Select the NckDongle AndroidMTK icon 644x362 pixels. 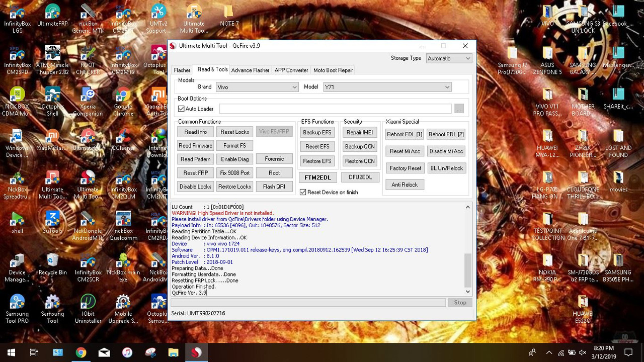[88, 226]
